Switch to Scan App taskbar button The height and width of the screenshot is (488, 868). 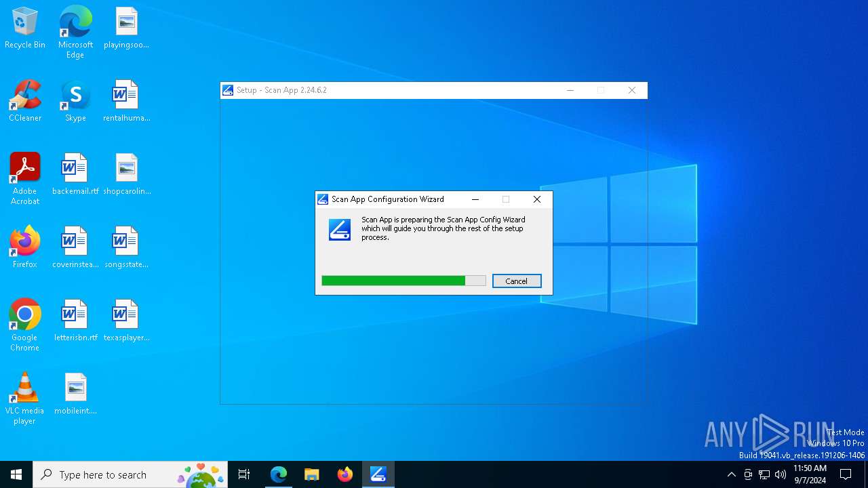pyautogui.click(x=378, y=474)
